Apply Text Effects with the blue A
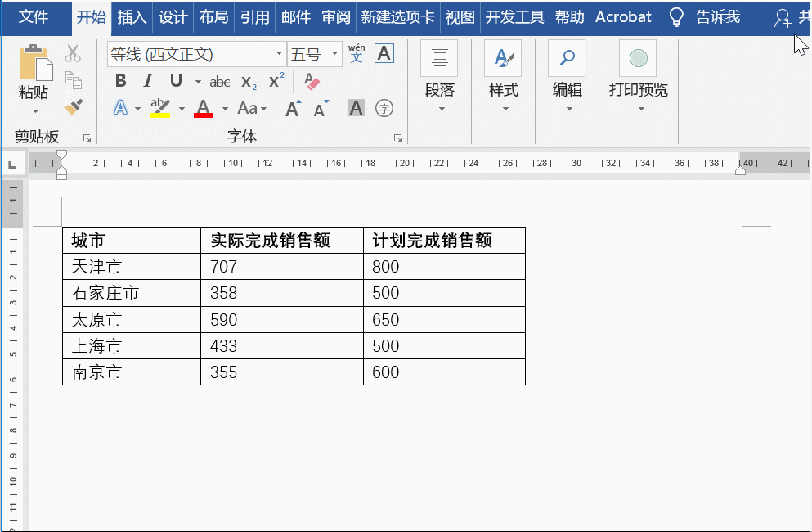This screenshot has height=532, width=812. tap(120, 108)
